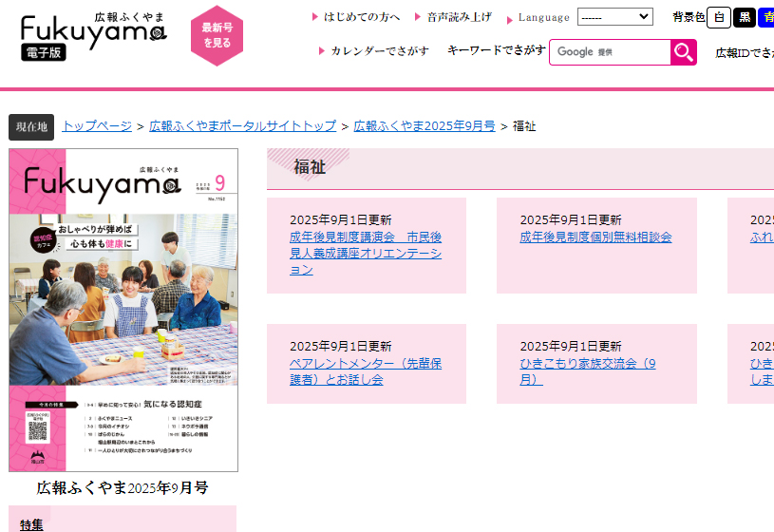Viewport: 774px width, 532px height.
Task: Switch background to the blue option
Action: 766,18
